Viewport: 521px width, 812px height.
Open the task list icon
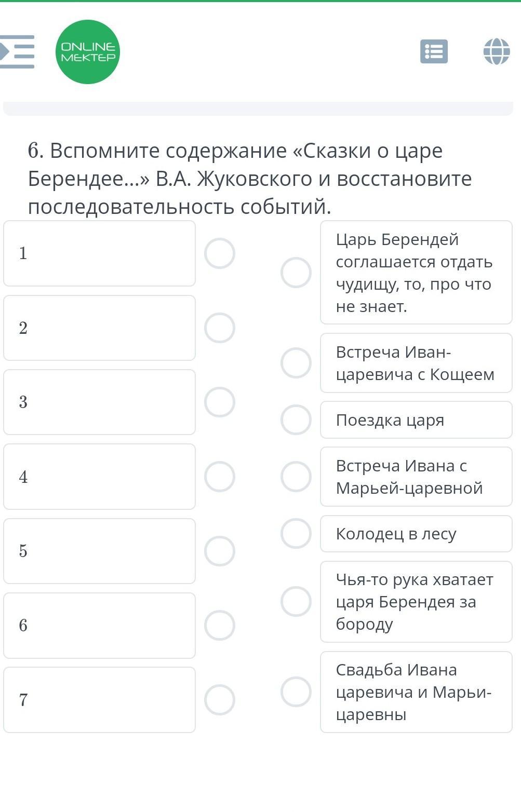pos(434,51)
